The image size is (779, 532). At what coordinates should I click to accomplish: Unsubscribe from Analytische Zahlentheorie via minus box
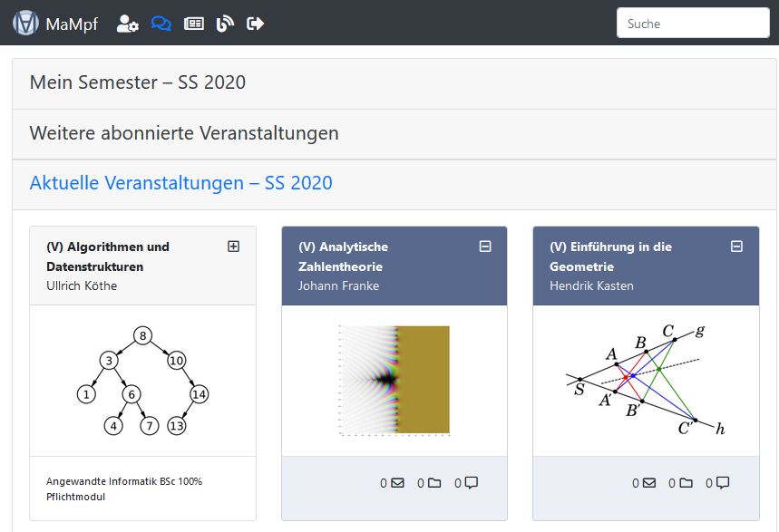click(x=485, y=247)
